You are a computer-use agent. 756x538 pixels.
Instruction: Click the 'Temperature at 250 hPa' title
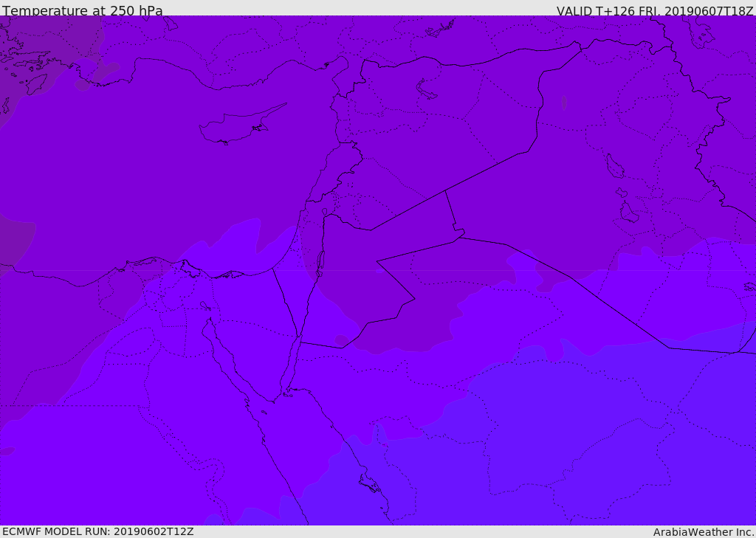click(83, 10)
